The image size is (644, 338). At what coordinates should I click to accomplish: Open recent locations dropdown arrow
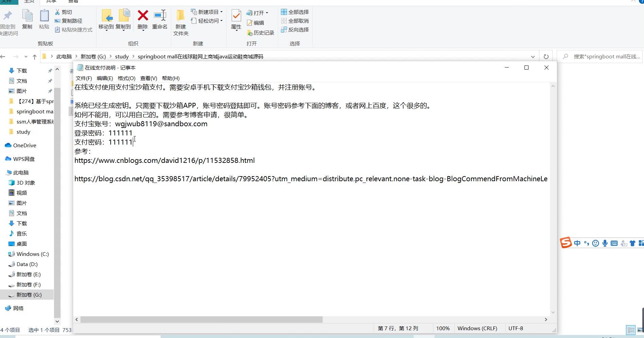tap(26, 57)
